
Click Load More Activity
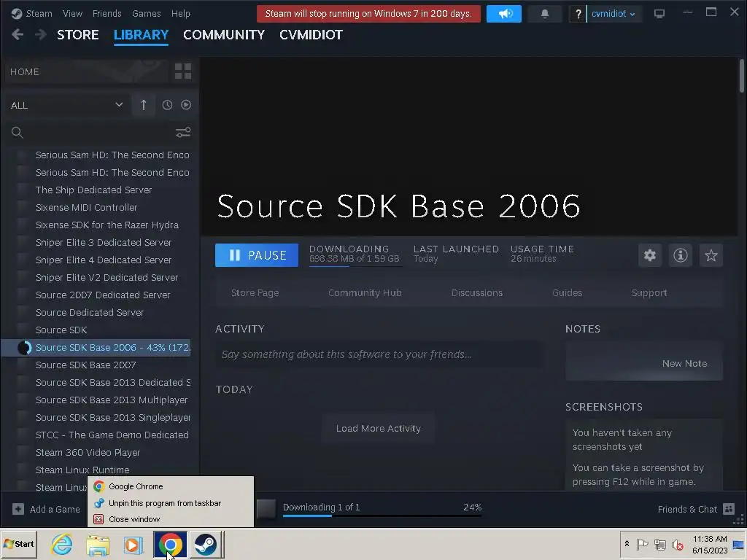click(x=379, y=429)
